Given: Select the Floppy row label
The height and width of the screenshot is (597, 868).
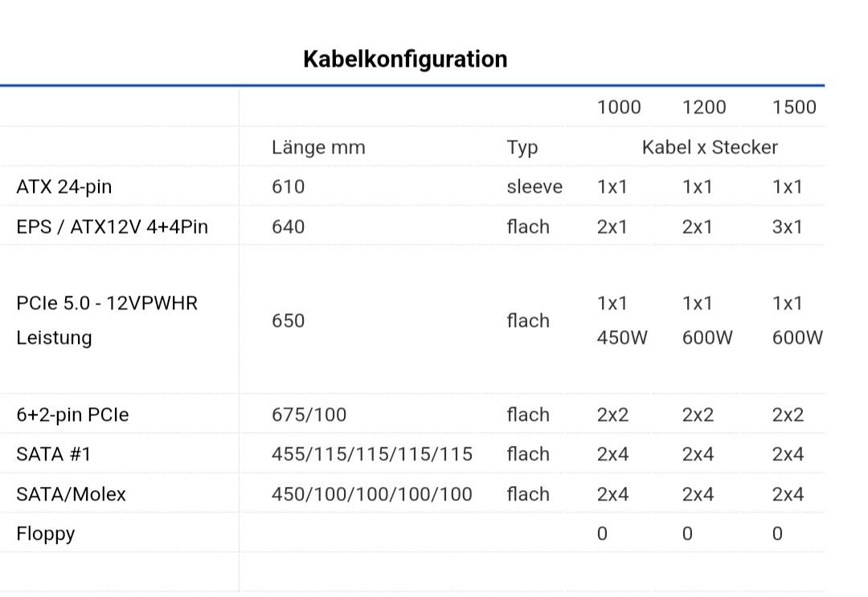Looking at the screenshot, I should click(x=46, y=534).
